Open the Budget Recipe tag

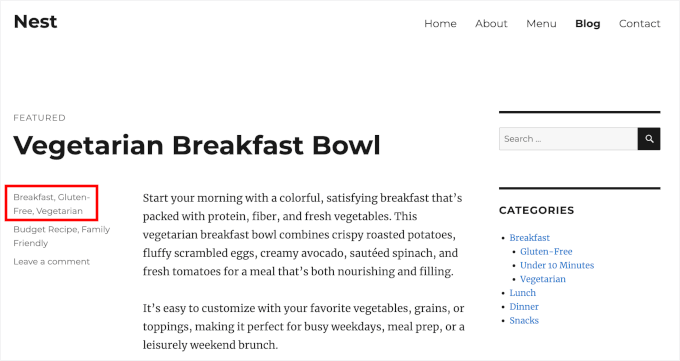pos(45,229)
